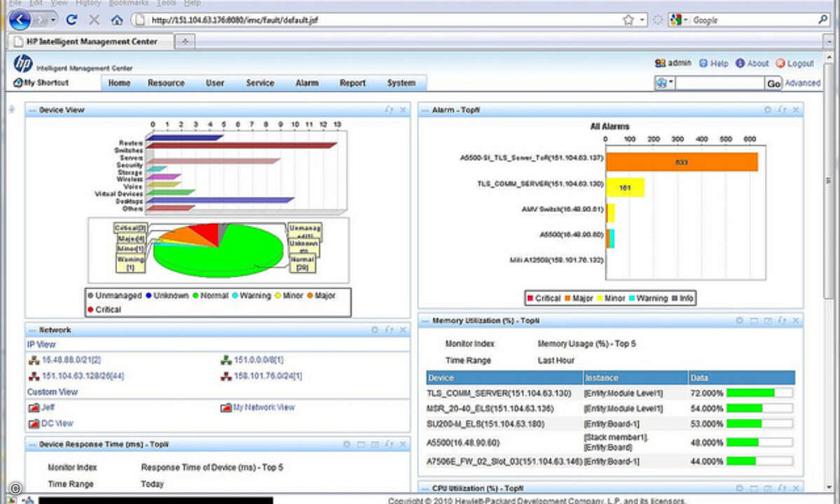840x504 pixels.
Task: Refresh the Alarm TopN panel
Action: pos(782,110)
